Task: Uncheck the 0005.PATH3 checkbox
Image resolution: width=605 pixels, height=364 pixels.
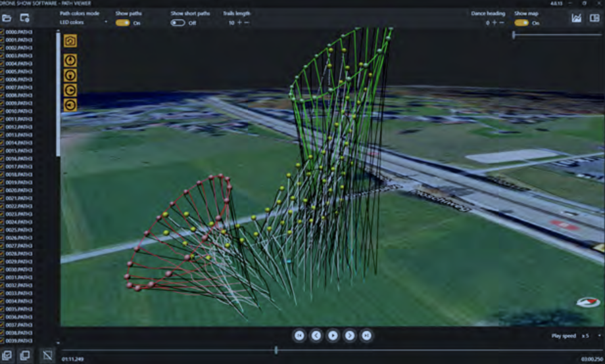Action: point(2,72)
